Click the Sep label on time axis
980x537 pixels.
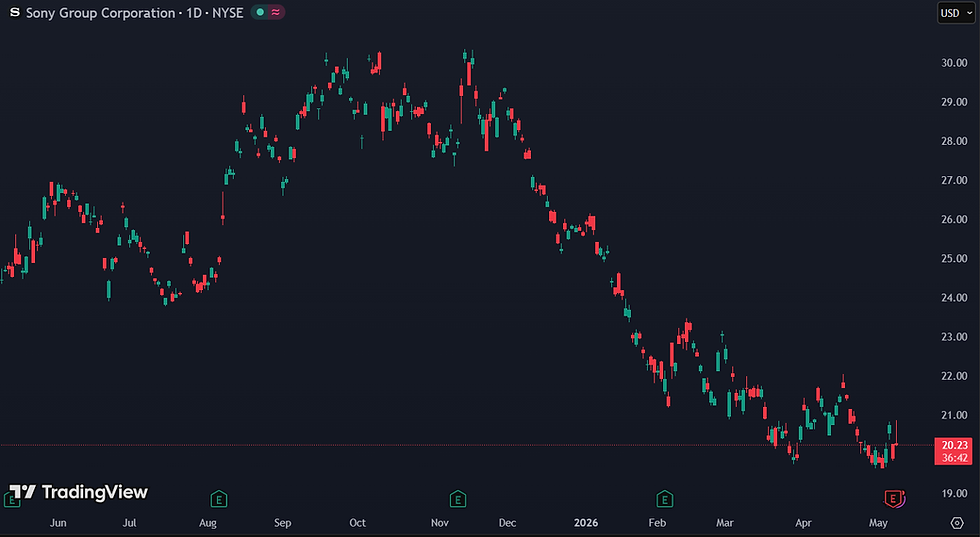tap(282, 523)
